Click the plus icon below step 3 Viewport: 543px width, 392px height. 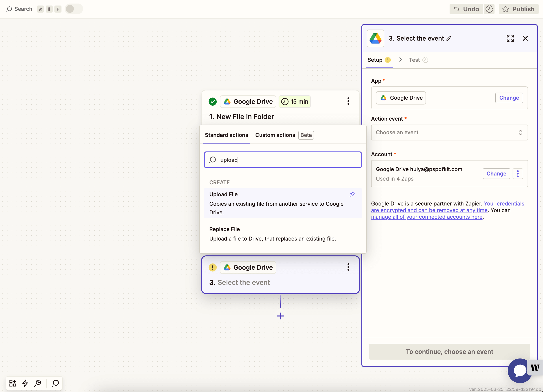[x=280, y=316]
